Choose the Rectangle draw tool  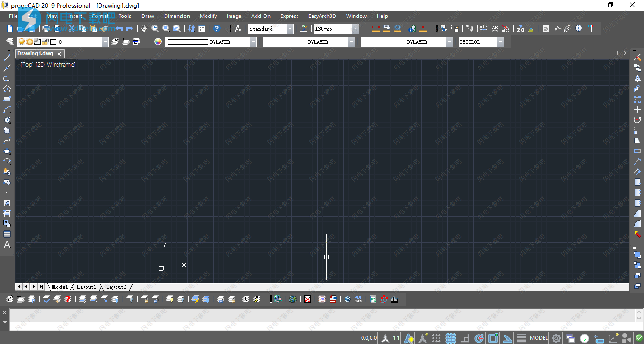[x=7, y=99]
